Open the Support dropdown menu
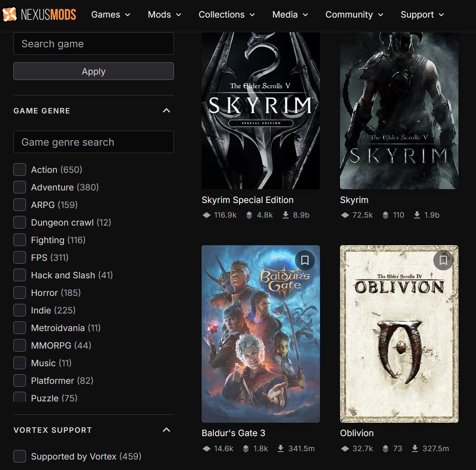Image resolution: width=476 pixels, height=470 pixels. tap(422, 15)
